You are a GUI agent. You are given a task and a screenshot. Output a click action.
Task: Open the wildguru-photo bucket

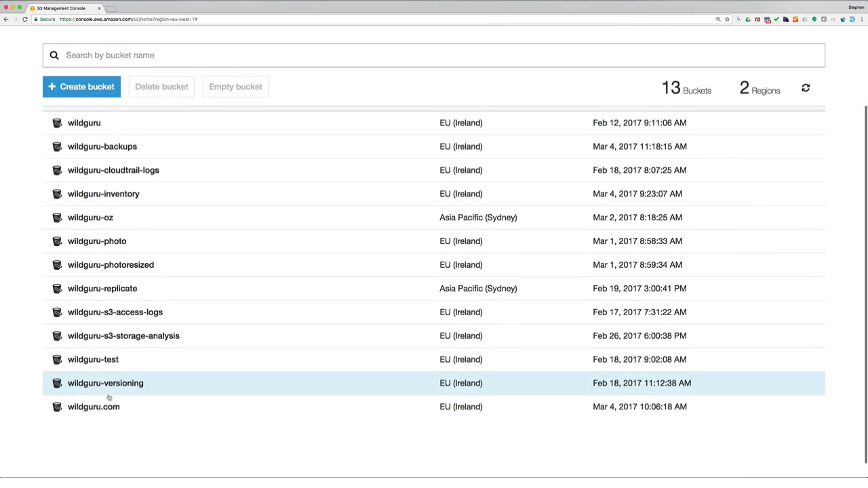coord(97,241)
